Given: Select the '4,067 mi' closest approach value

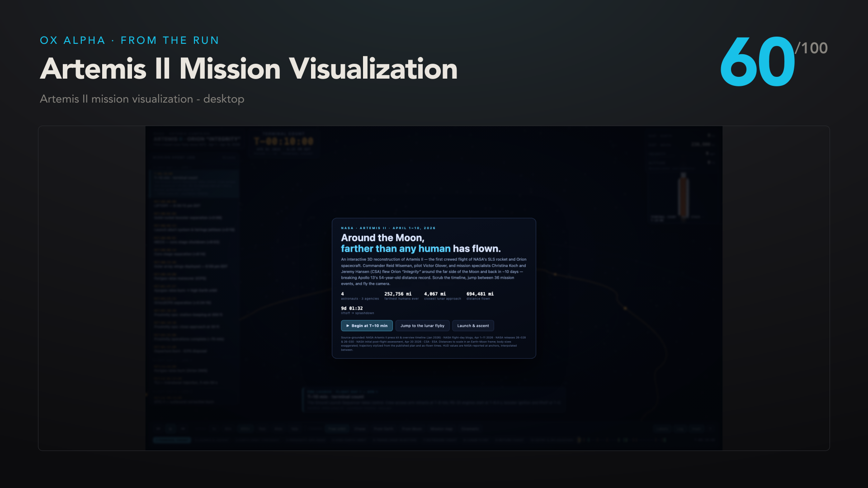Looking at the screenshot, I should pyautogui.click(x=435, y=294).
